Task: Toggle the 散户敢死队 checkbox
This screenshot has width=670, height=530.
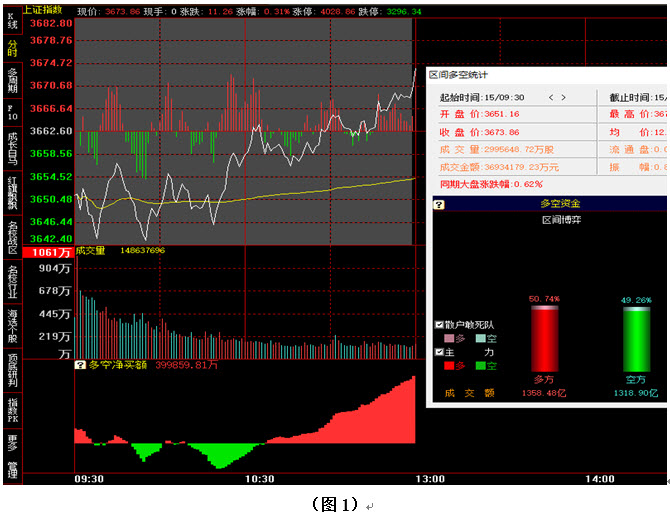Action: (439, 324)
